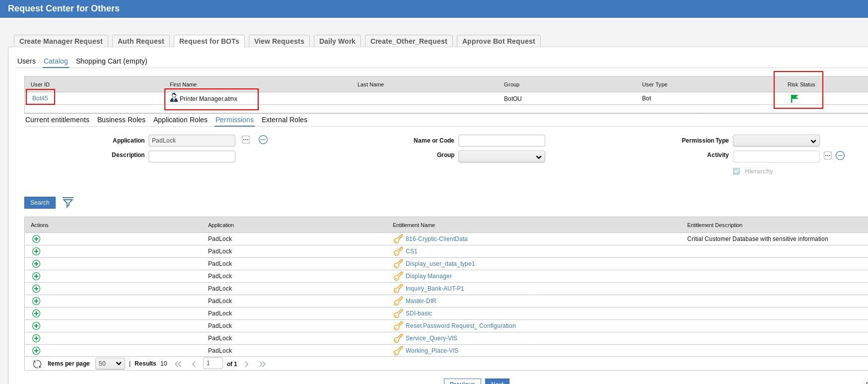Add Inquiry_Bank-AUT-P1 using its plus icon
The image size is (868, 384).
point(36,289)
